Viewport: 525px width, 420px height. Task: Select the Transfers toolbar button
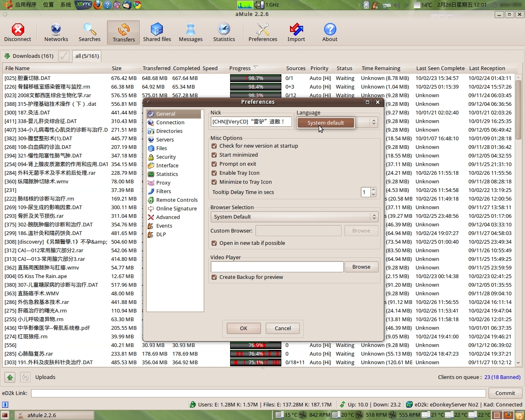123,32
